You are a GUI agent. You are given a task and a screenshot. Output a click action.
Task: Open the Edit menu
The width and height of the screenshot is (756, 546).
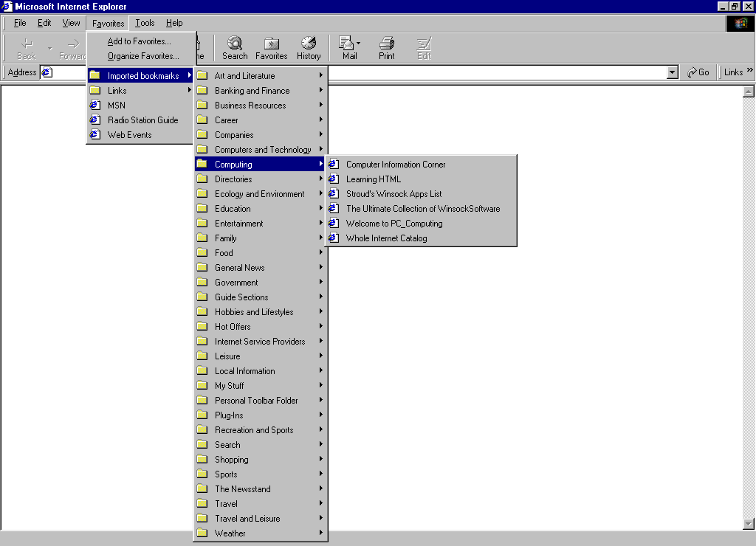tap(44, 23)
